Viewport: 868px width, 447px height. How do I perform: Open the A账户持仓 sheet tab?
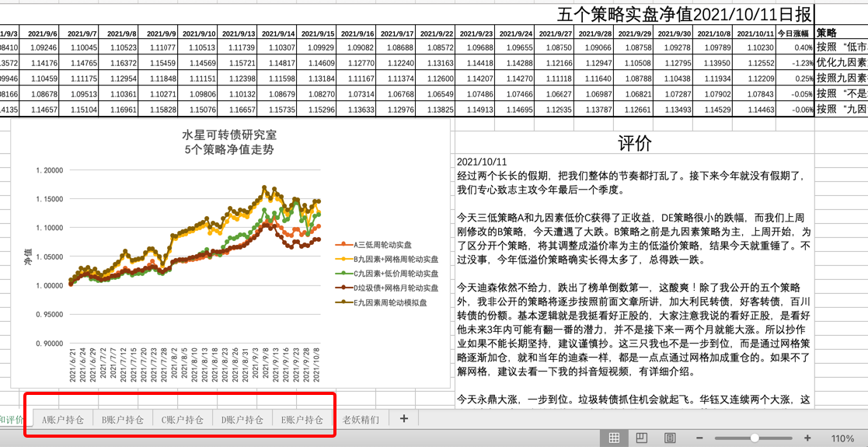tap(63, 420)
